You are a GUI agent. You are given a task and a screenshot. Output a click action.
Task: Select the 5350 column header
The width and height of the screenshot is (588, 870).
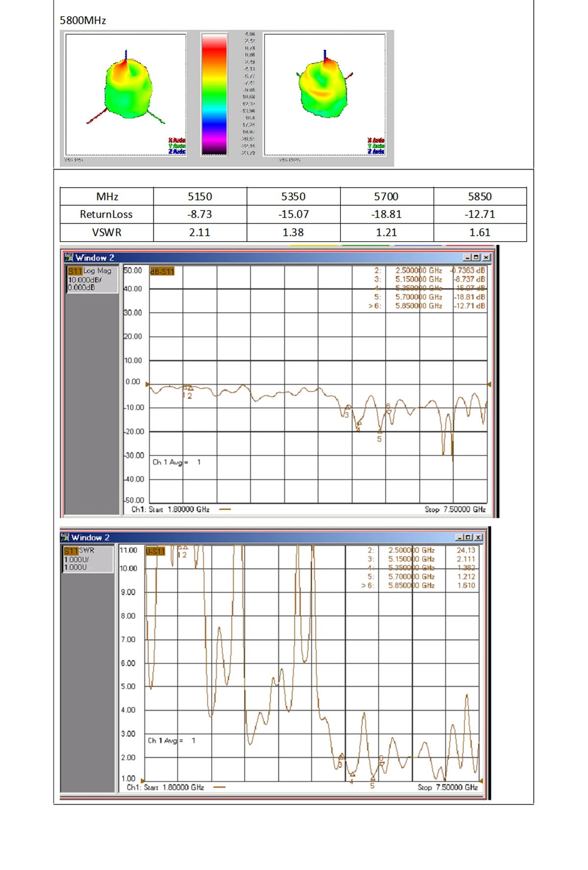294,196
